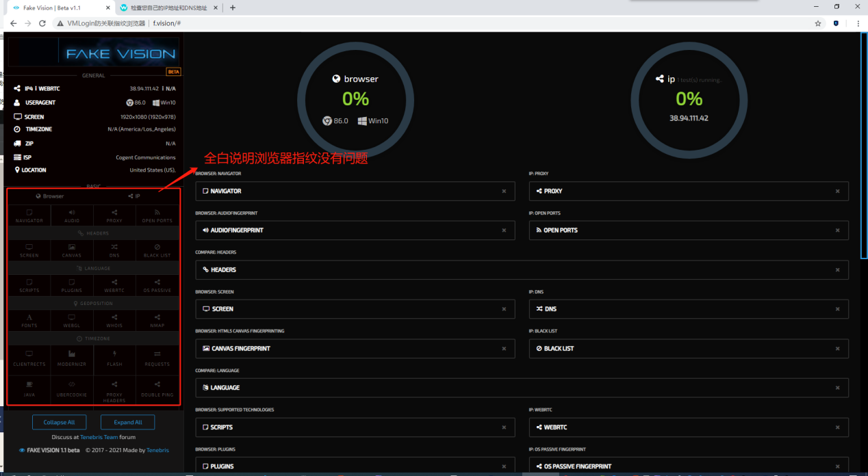Open the Tenebris Team forum link
The image size is (868, 476).
[99, 437]
